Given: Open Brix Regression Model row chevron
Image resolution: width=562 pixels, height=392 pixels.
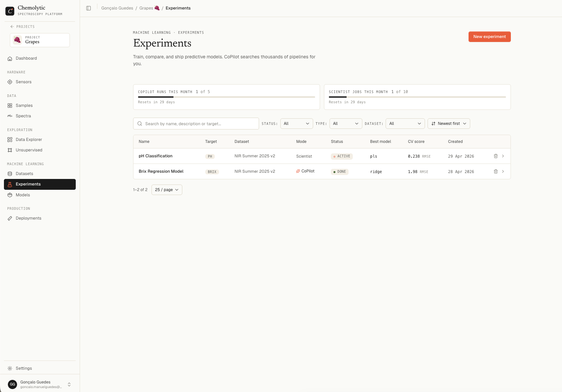Looking at the screenshot, I should [503, 171].
